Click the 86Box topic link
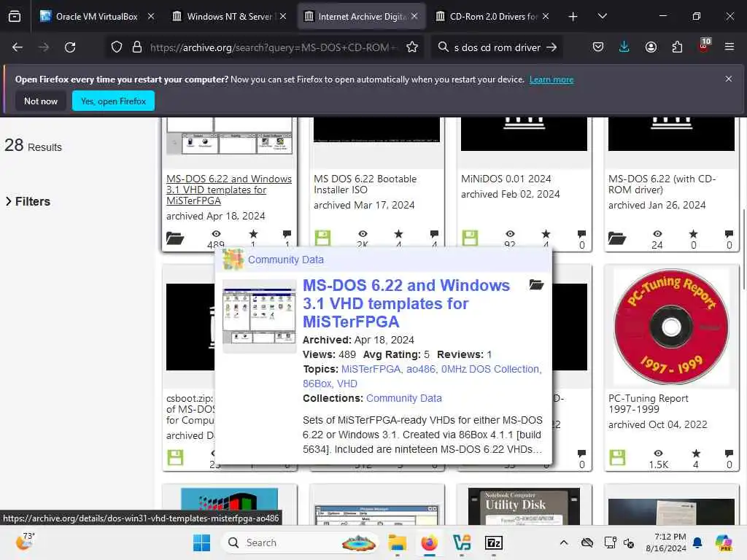This screenshot has width=747, height=560. [x=317, y=384]
